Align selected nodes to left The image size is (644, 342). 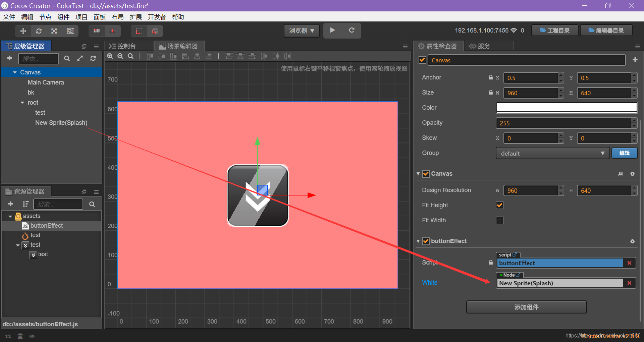coord(185,56)
